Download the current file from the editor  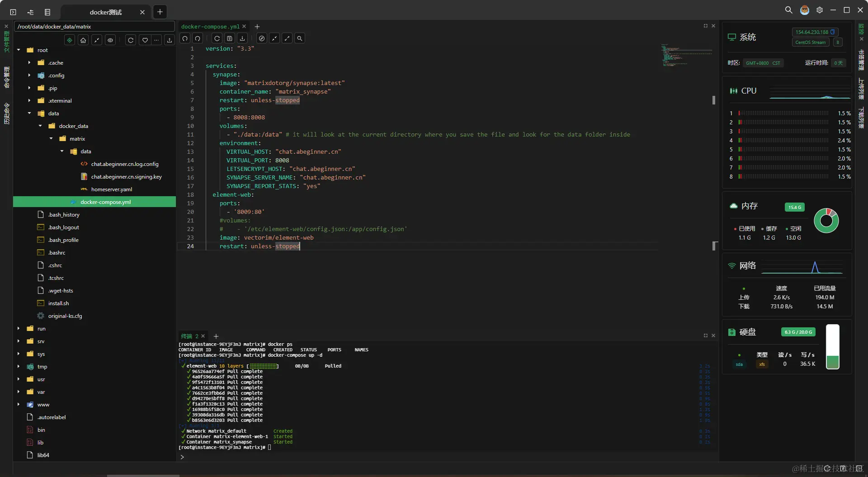pos(242,38)
